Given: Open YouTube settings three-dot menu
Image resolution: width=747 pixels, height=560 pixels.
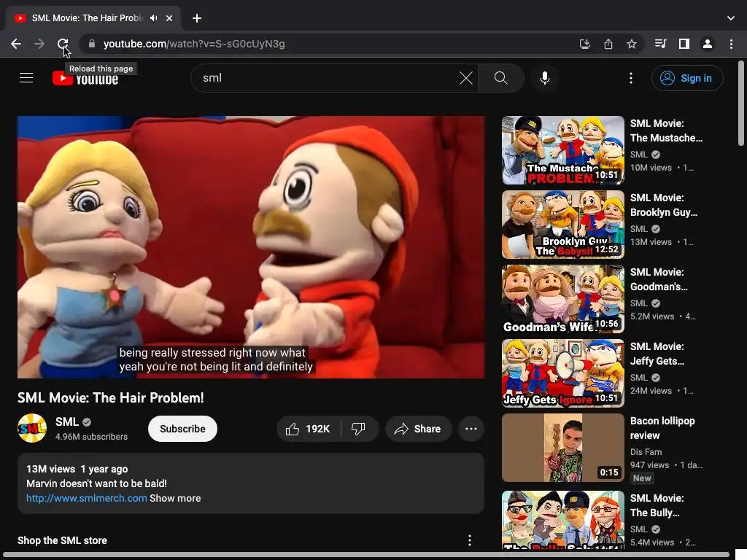Looking at the screenshot, I should tap(631, 78).
